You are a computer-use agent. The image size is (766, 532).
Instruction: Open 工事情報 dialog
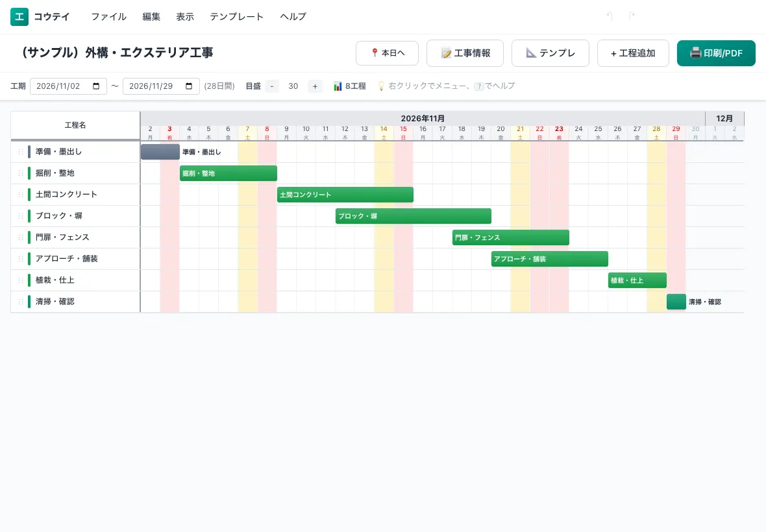(x=465, y=53)
